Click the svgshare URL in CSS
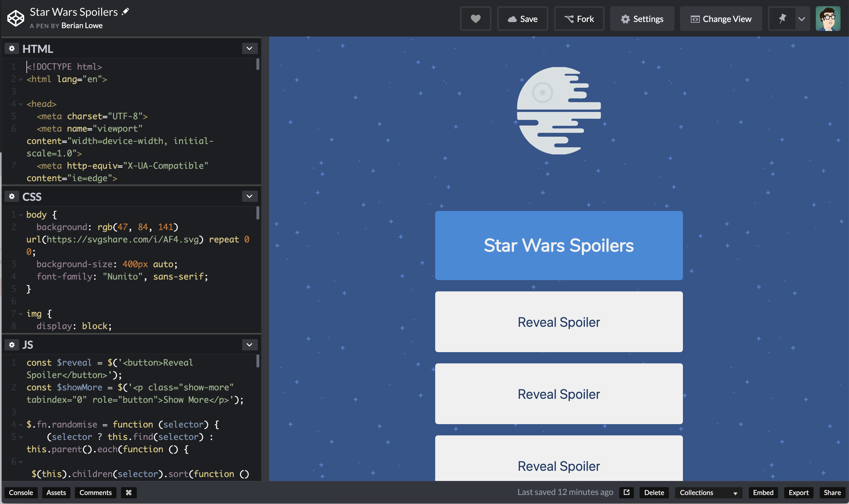Screen dimensions: 849x504 (123, 239)
